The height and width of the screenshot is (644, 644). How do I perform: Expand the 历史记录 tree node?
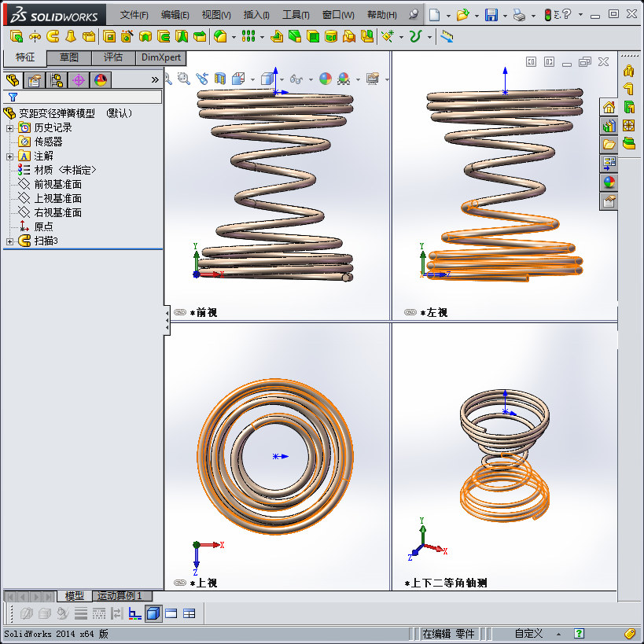coord(10,128)
